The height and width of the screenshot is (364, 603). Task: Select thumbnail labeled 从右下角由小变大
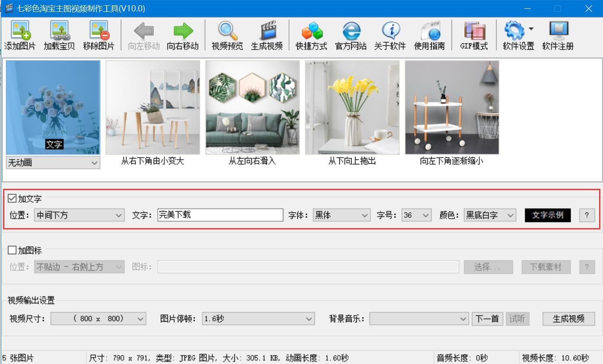(153, 107)
